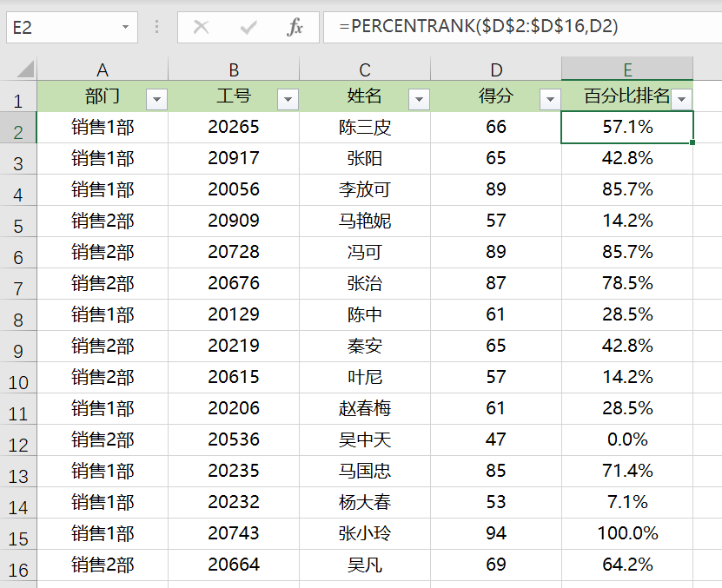Select percent rank cell 71.4%

click(x=627, y=471)
